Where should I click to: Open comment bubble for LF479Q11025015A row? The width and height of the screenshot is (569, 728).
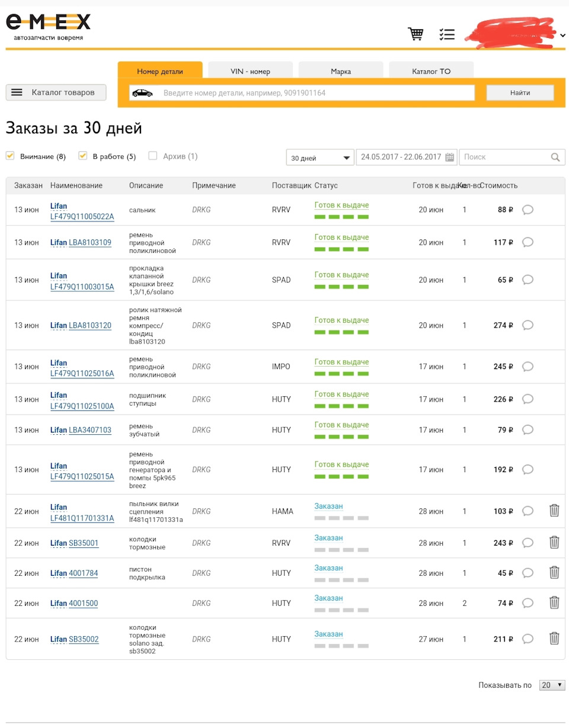tap(528, 470)
